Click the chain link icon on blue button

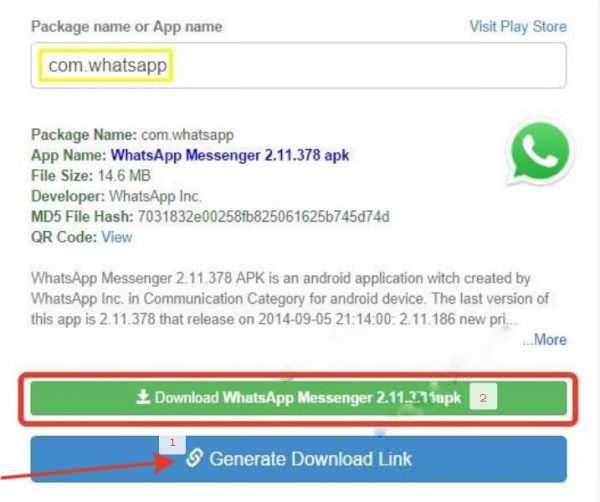click(194, 458)
